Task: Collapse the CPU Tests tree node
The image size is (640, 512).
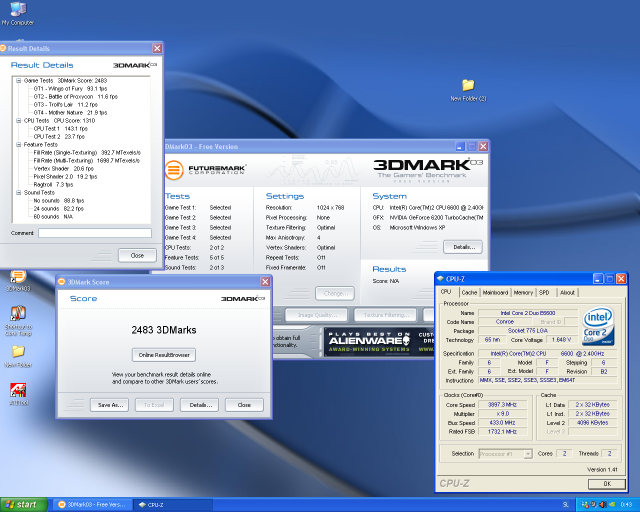Action: point(18,121)
